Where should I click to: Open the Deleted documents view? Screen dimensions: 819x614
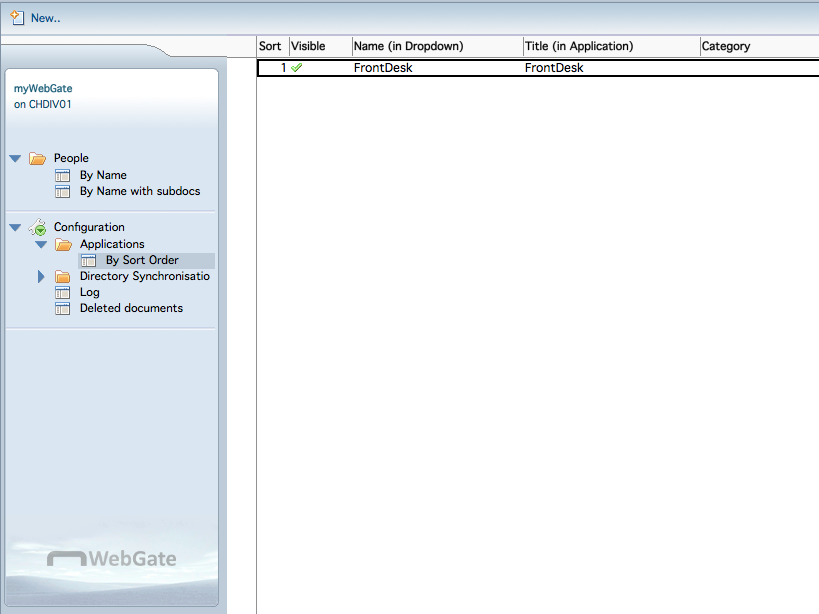coord(131,308)
